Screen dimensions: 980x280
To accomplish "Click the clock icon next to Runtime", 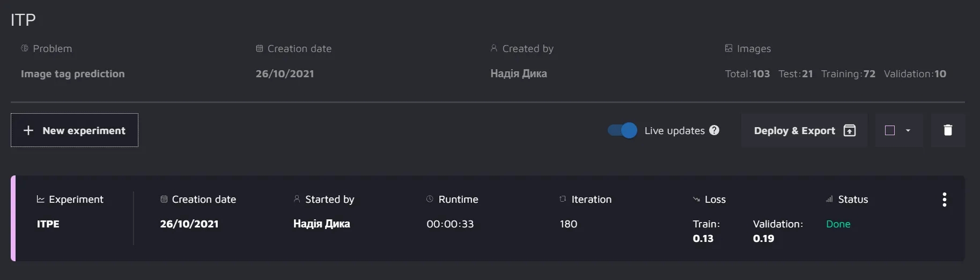I will (430, 199).
